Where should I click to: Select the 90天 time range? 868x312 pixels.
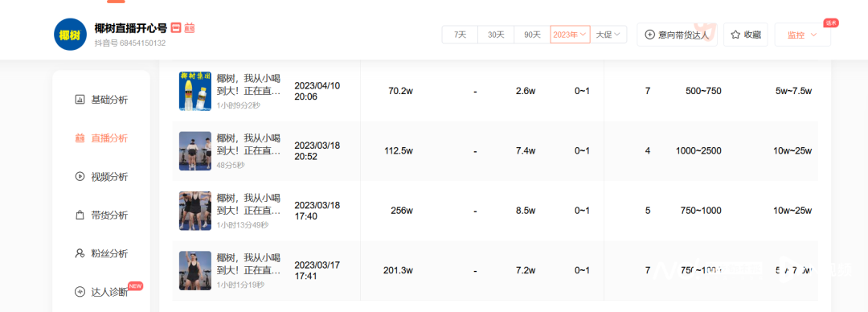click(x=532, y=35)
